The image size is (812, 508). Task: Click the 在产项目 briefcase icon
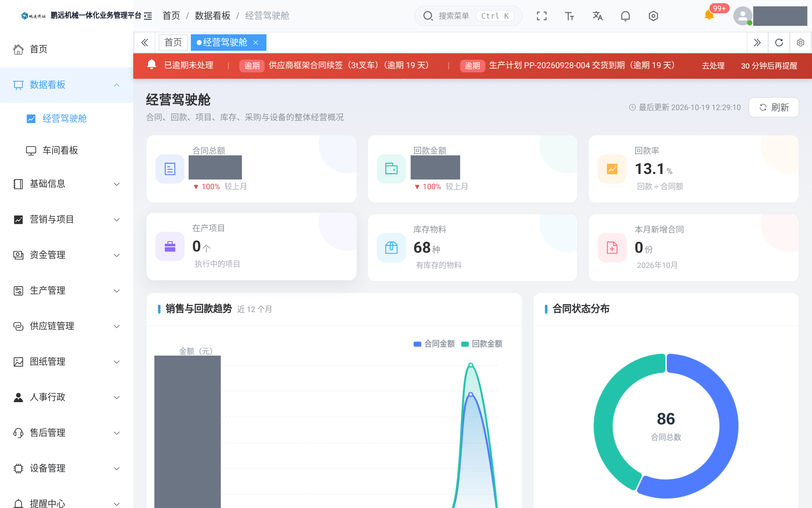point(170,246)
